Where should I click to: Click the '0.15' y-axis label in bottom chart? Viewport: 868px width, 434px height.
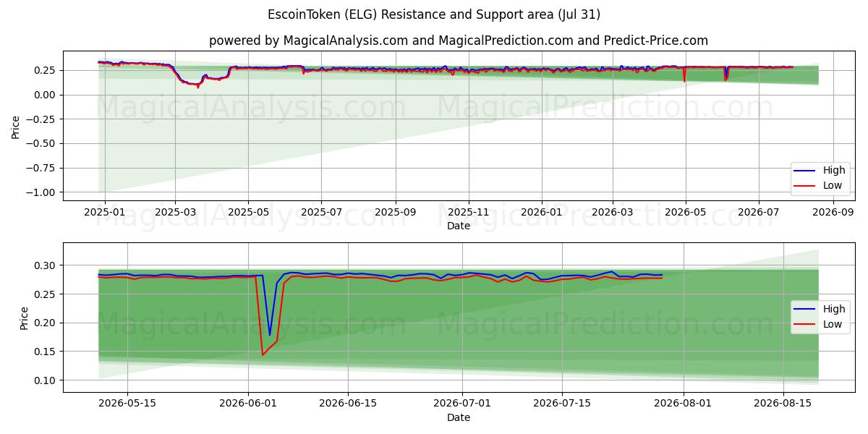click(46, 352)
